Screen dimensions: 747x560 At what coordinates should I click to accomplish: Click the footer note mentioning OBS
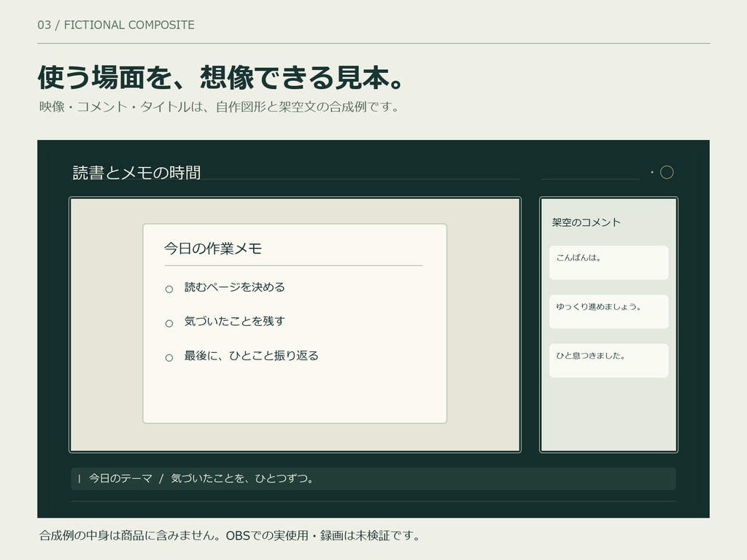[x=230, y=535]
